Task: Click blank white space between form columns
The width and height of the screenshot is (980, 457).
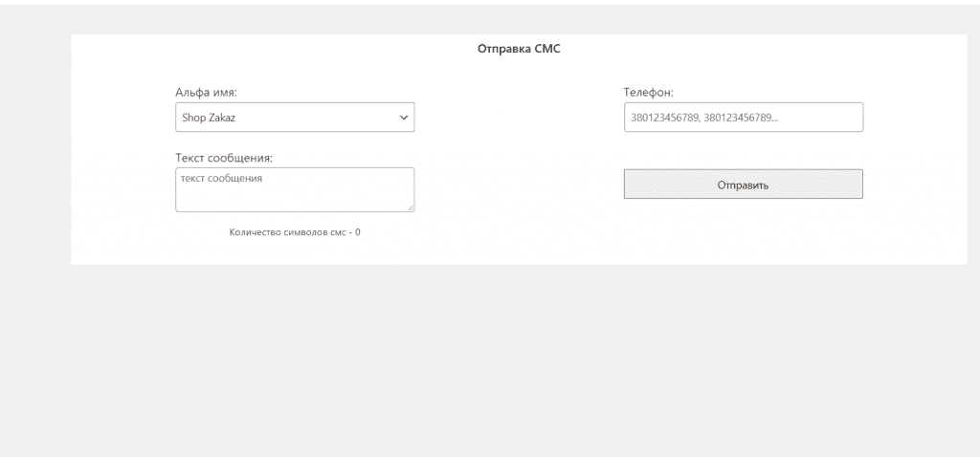Action: point(519,156)
